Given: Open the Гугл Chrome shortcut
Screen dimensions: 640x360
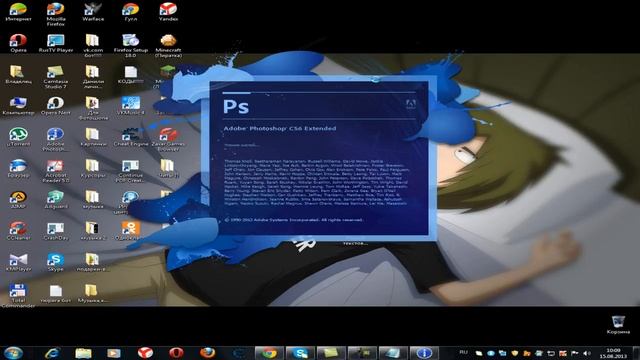Looking at the screenshot, I should (131, 12).
